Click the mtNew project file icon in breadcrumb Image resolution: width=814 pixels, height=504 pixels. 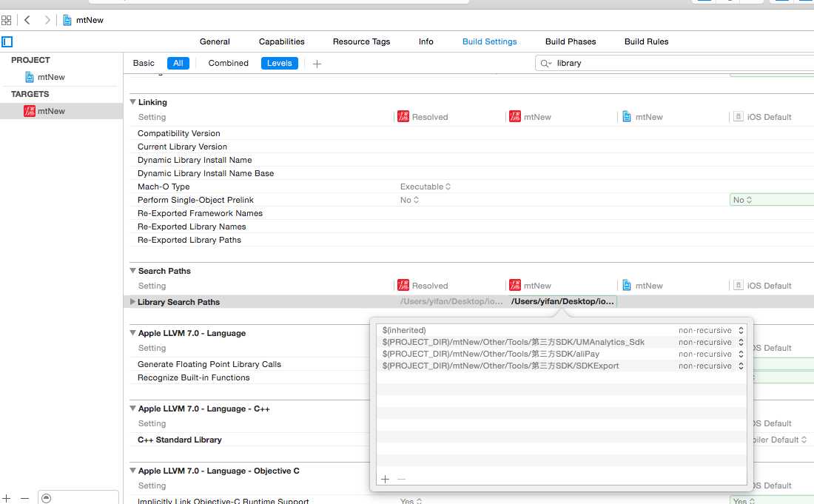67,20
